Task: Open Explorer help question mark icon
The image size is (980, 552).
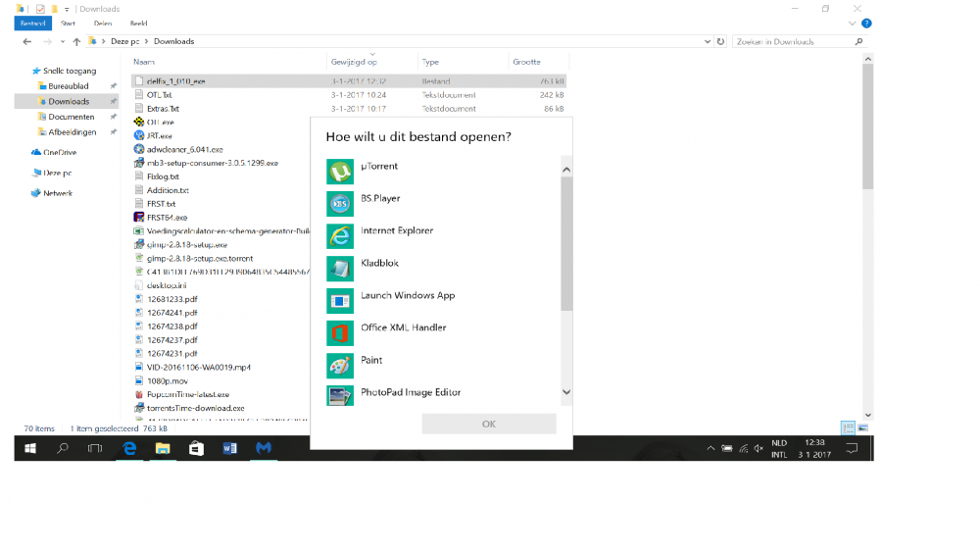Action: tap(866, 24)
